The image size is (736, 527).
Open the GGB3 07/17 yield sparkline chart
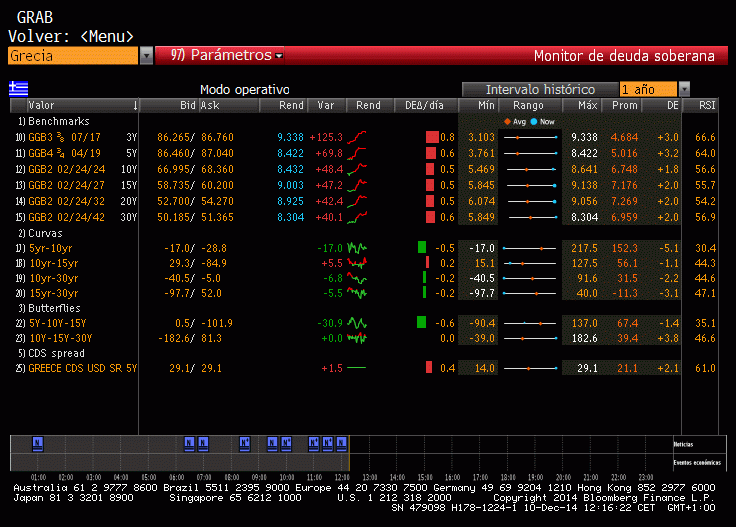click(x=357, y=137)
